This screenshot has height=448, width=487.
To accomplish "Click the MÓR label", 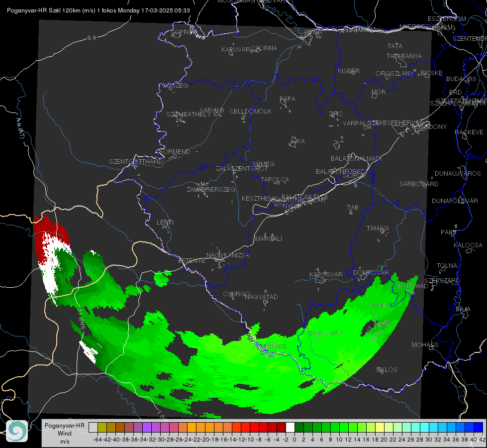I will tap(379, 92).
